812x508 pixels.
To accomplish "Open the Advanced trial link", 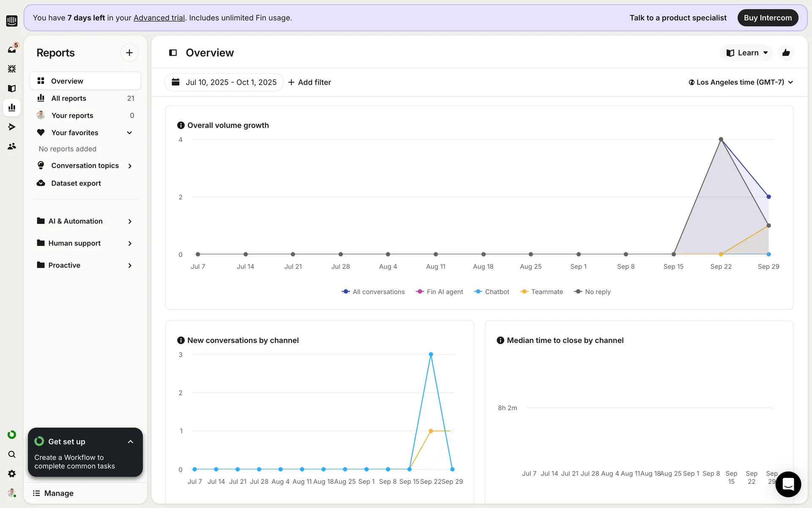I will click(x=159, y=18).
